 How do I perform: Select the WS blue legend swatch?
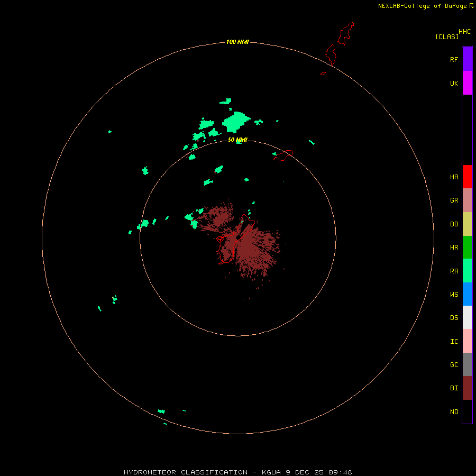[x=467, y=294]
